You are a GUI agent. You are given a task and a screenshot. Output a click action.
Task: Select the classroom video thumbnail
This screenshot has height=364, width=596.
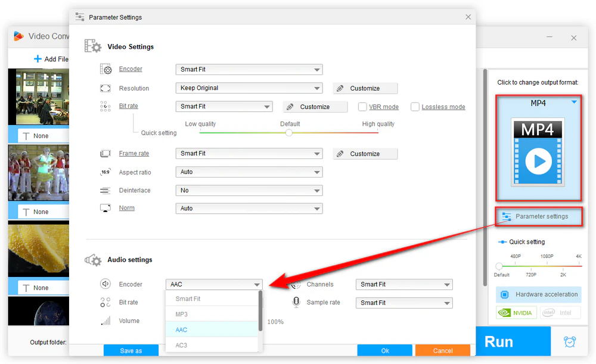39,97
